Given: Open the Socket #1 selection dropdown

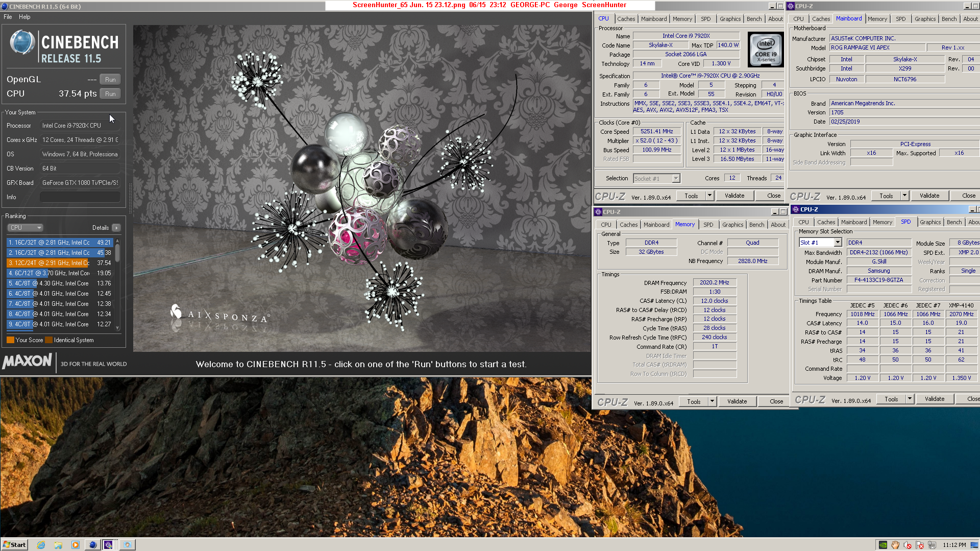Looking at the screenshot, I should (676, 179).
